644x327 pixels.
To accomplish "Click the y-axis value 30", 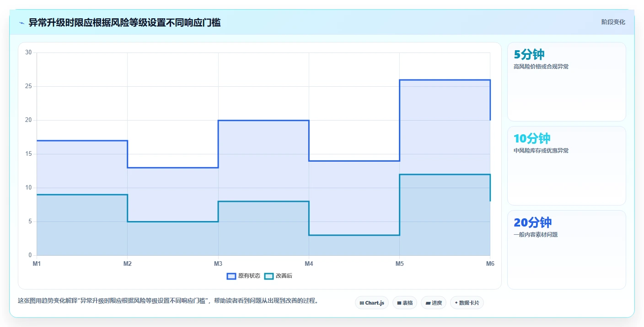I will coord(28,53).
